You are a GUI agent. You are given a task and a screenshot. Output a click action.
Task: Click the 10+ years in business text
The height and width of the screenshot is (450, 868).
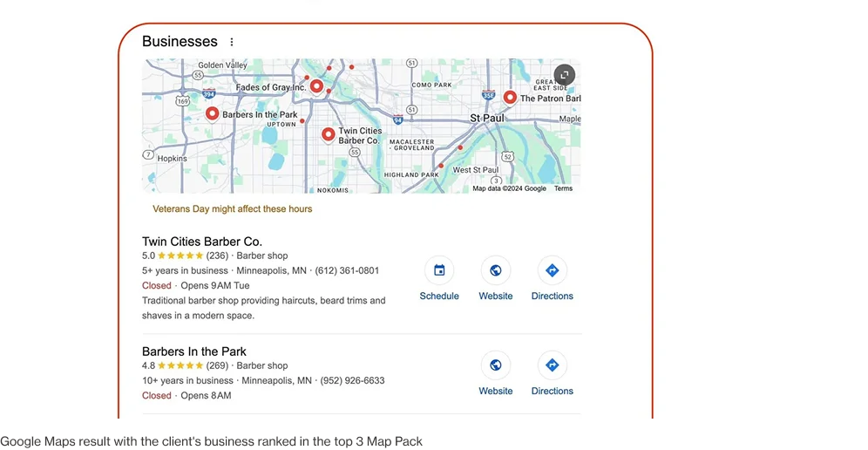pos(187,381)
